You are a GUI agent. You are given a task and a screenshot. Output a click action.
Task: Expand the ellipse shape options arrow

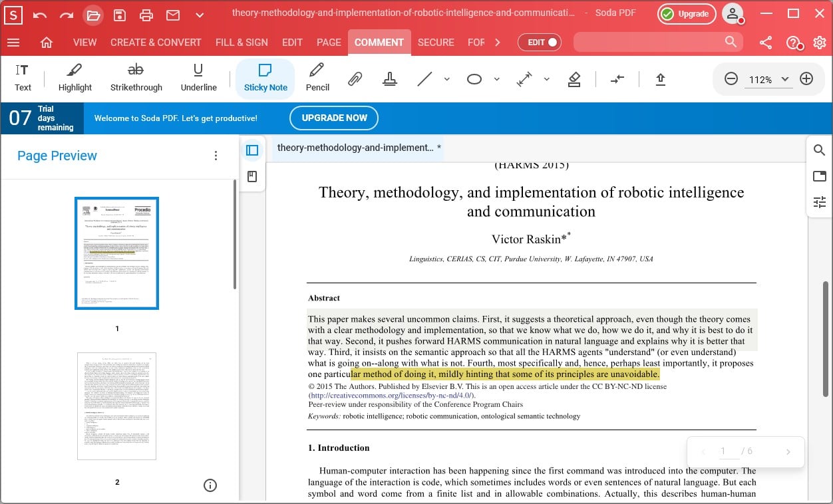[x=496, y=79]
